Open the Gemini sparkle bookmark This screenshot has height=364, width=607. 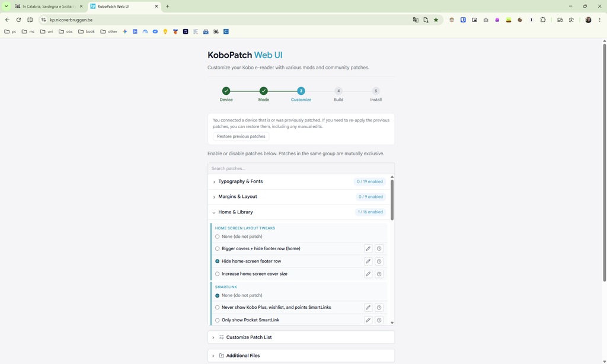tap(124, 31)
